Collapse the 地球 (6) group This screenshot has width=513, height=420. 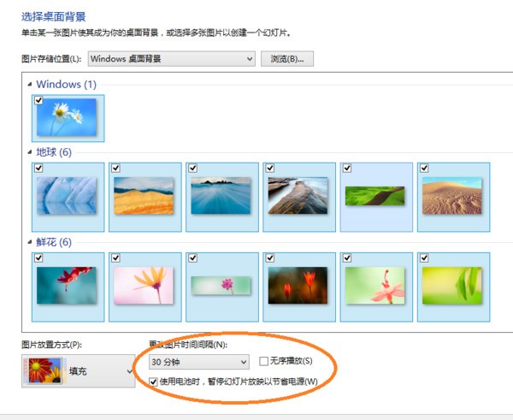point(30,152)
